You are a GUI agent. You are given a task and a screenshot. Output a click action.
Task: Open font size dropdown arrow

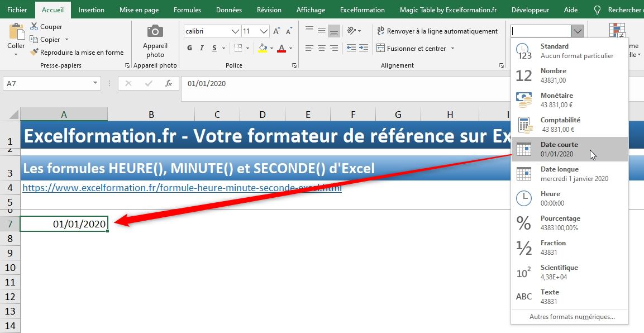click(x=264, y=31)
